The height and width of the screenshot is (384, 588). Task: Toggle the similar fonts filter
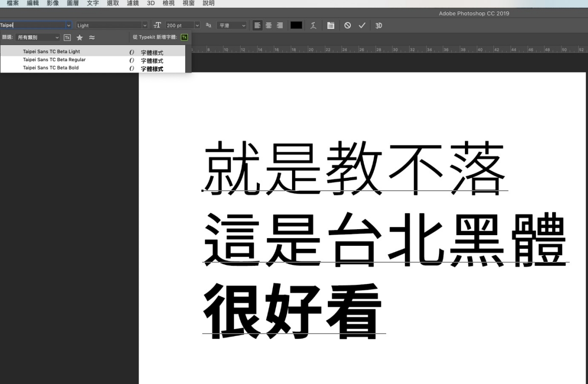[x=92, y=37]
